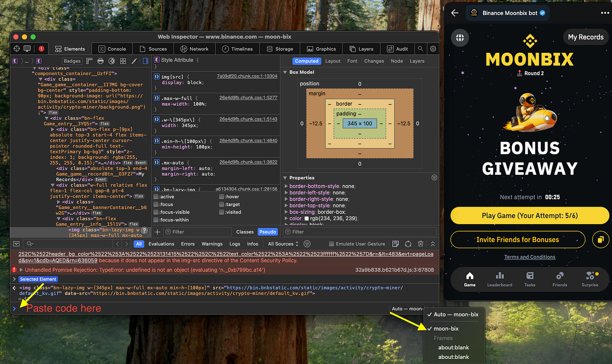Click the red error indicator in the toolbar
The image size is (612, 364).
click(x=41, y=49)
